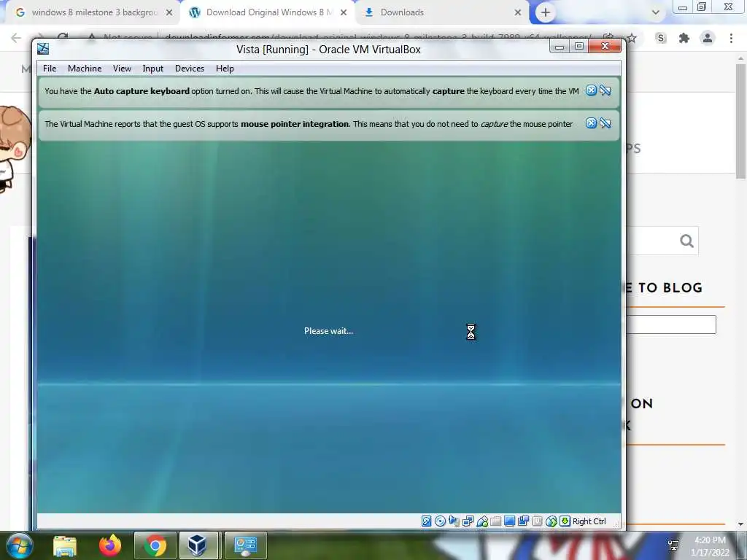Image resolution: width=747 pixels, height=560 pixels.
Task: Open Chrome tab search dropdown arrow
Action: tap(656, 12)
